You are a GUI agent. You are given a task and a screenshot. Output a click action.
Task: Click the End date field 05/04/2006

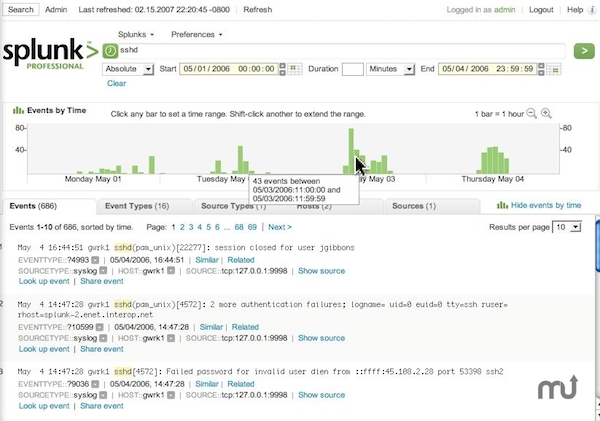pos(487,69)
